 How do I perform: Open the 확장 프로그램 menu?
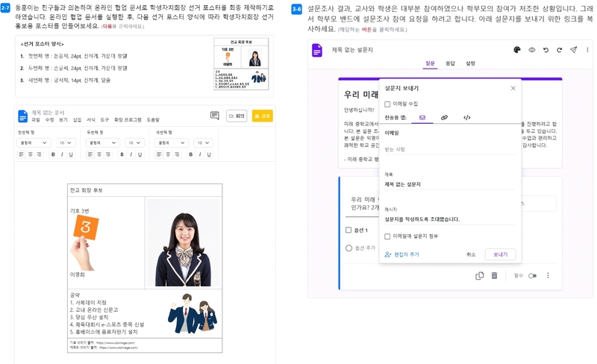coord(128,119)
